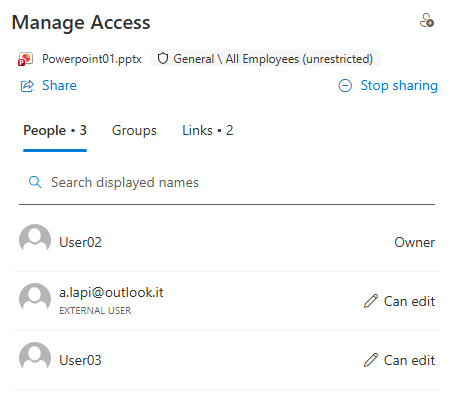Image resolution: width=452 pixels, height=401 pixels.
Task: Click the search magnifier icon
Action: tap(35, 182)
